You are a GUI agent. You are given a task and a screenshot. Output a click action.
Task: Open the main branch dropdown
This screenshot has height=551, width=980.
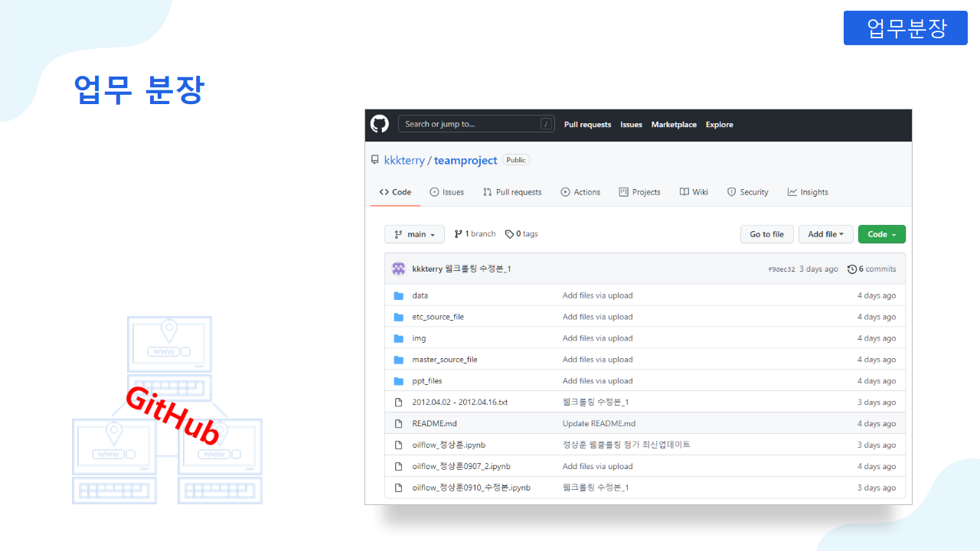(414, 234)
